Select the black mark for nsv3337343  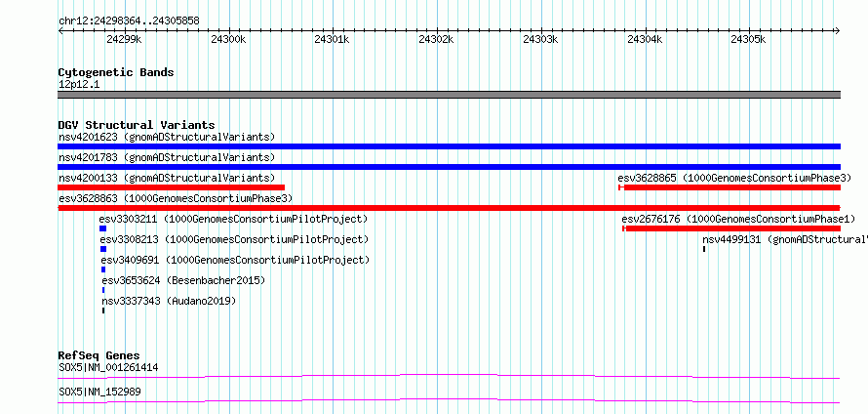pyautogui.click(x=103, y=310)
